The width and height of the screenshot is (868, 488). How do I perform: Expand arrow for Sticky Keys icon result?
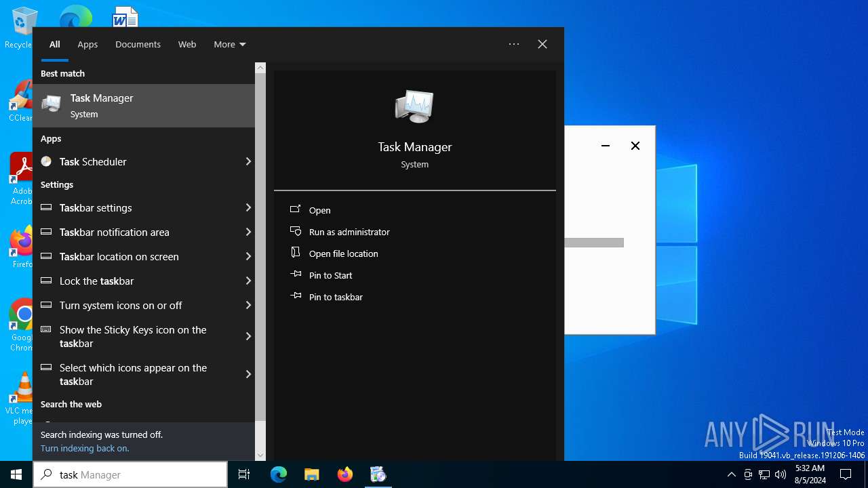248,336
